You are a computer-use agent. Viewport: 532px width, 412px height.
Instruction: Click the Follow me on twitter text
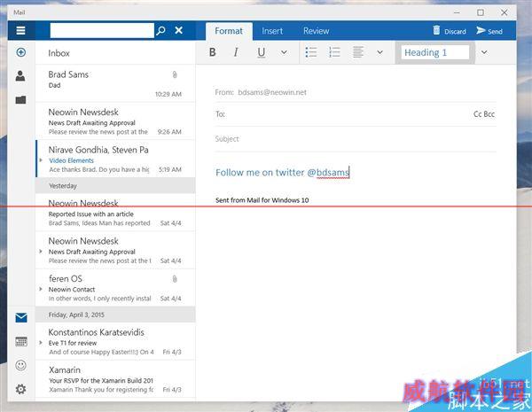click(282, 172)
